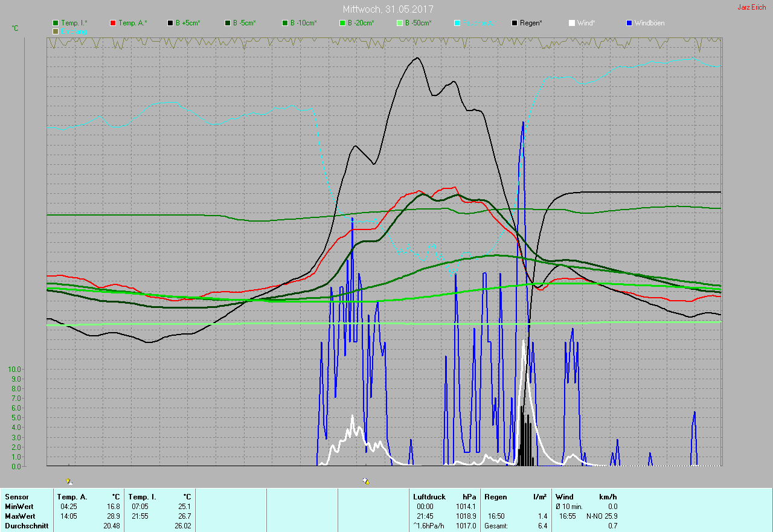773x532 pixels.
Task: Click the "10.0" value on the vertical axis
Action: coord(14,370)
